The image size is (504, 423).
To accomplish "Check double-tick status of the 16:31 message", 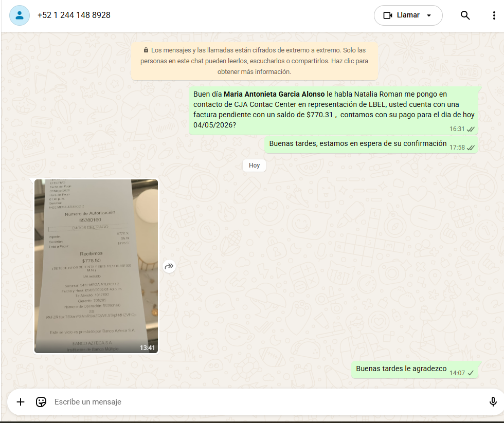I will [471, 129].
